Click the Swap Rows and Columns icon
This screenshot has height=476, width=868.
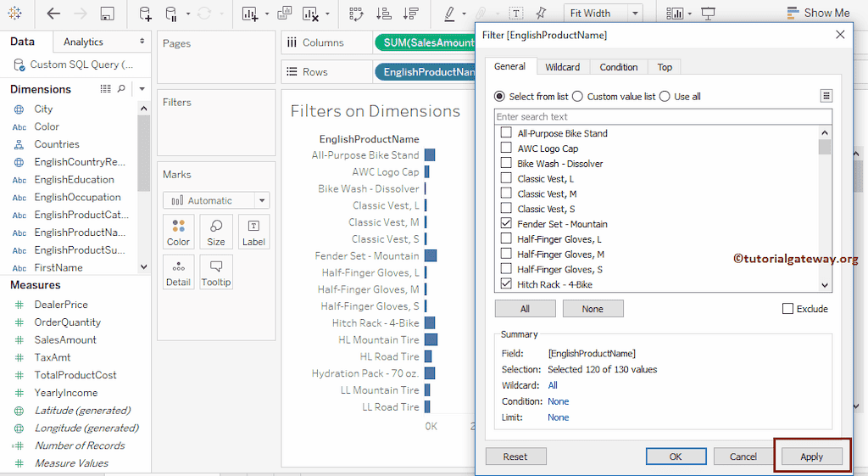pos(357,14)
